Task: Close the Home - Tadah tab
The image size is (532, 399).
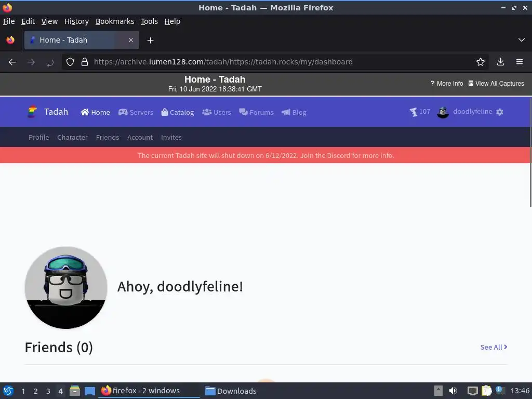Action: [130, 40]
